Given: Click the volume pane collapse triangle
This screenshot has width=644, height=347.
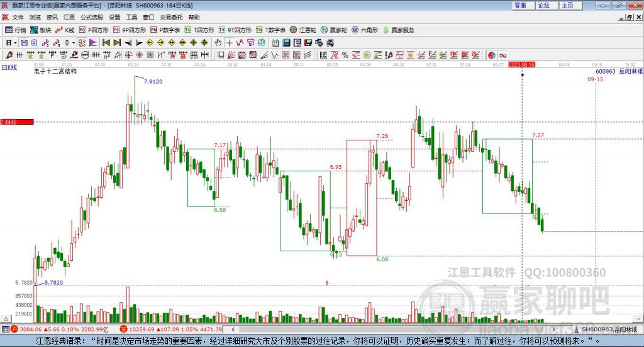Looking at the screenshot, I should click(6, 319).
